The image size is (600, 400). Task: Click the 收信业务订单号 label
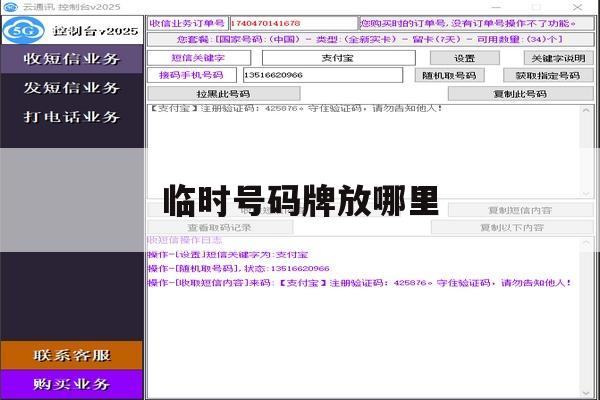click(x=187, y=23)
